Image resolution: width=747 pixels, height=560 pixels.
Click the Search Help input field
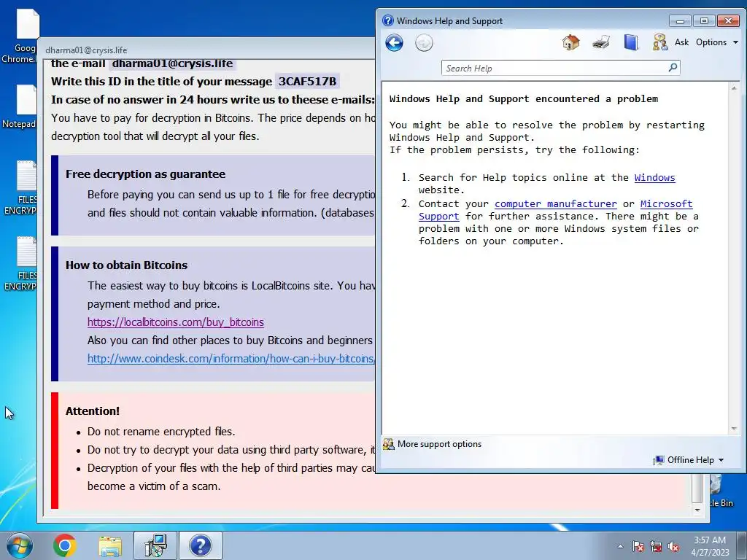pyautogui.click(x=555, y=68)
